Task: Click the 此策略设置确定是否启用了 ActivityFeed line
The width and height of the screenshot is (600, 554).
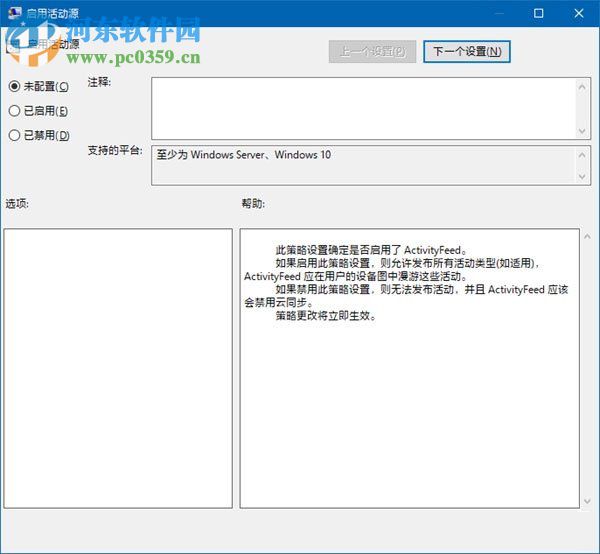Action: [371, 250]
